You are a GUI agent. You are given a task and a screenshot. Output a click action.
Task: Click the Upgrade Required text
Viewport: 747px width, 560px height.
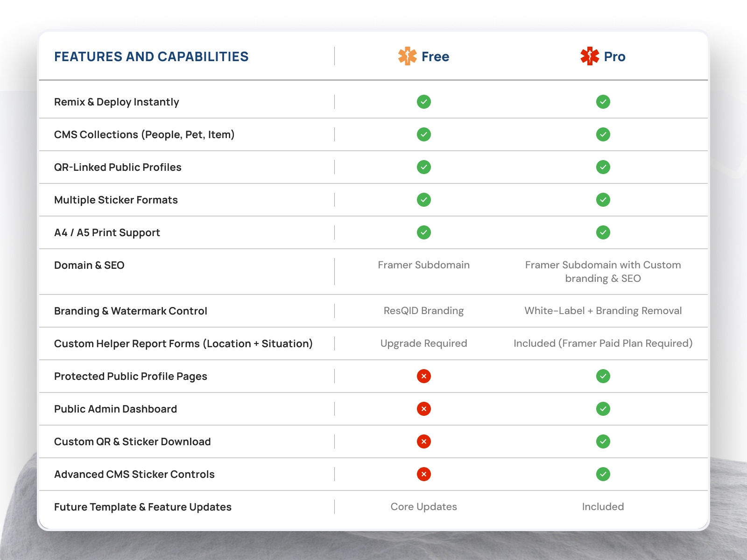click(x=423, y=343)
